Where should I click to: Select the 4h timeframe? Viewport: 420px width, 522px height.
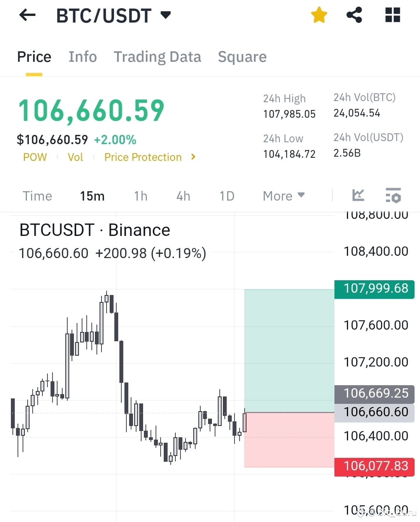coord(183,196)
